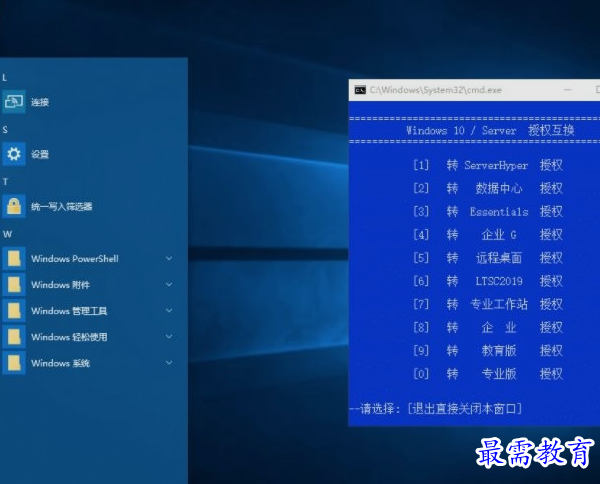This screenshot has width=600, height=484.
Task: Click the Windows 10 / Server 授权互换 heading
Action: point(490,130)
